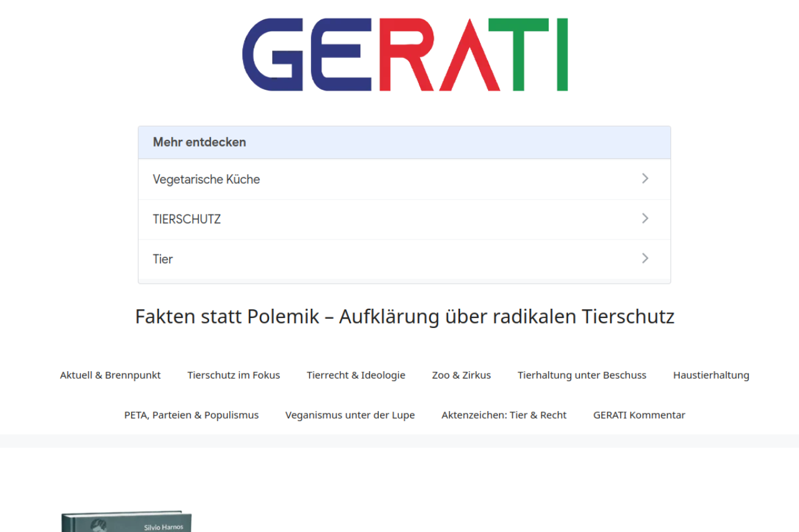Navigate to Tierhaltung unter Beschuss
799x532 pixels.
click(x=582, y=375)
